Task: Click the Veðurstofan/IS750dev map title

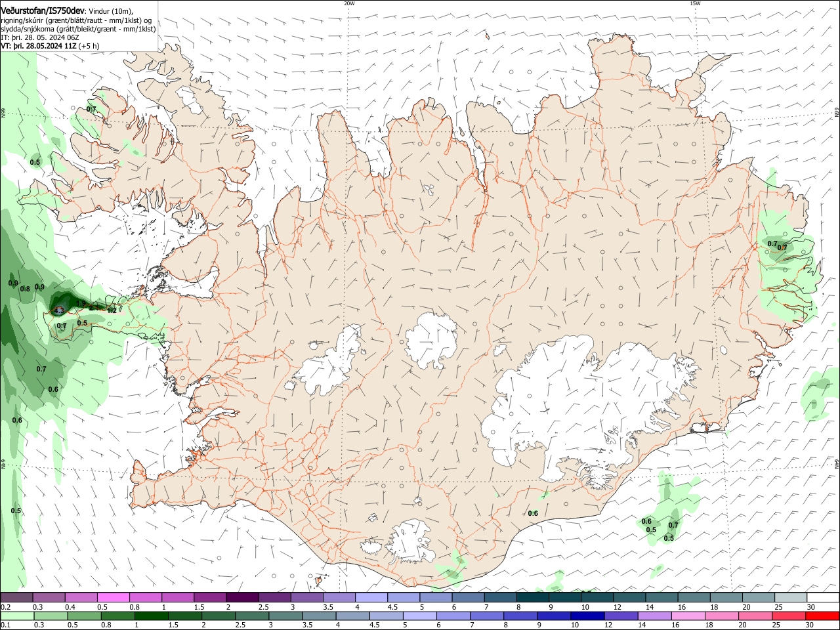Action: 43,10
